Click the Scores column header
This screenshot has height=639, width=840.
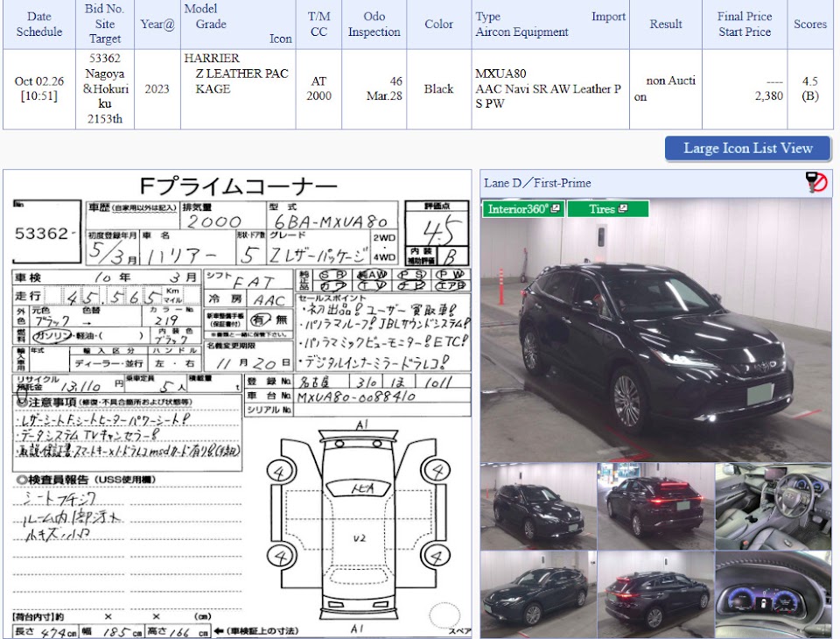coord(810,25)
